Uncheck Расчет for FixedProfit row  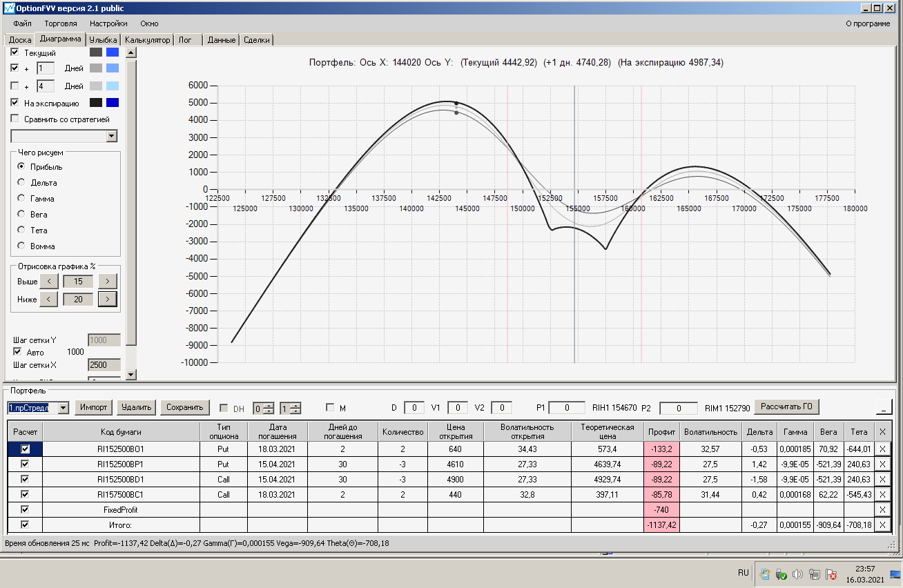26,509
